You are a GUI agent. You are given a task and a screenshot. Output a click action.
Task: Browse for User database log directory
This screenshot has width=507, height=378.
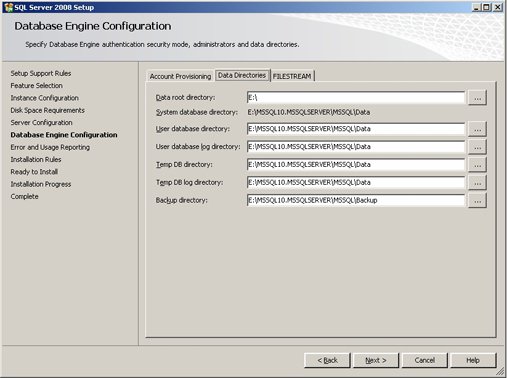(x=477, y=147)
